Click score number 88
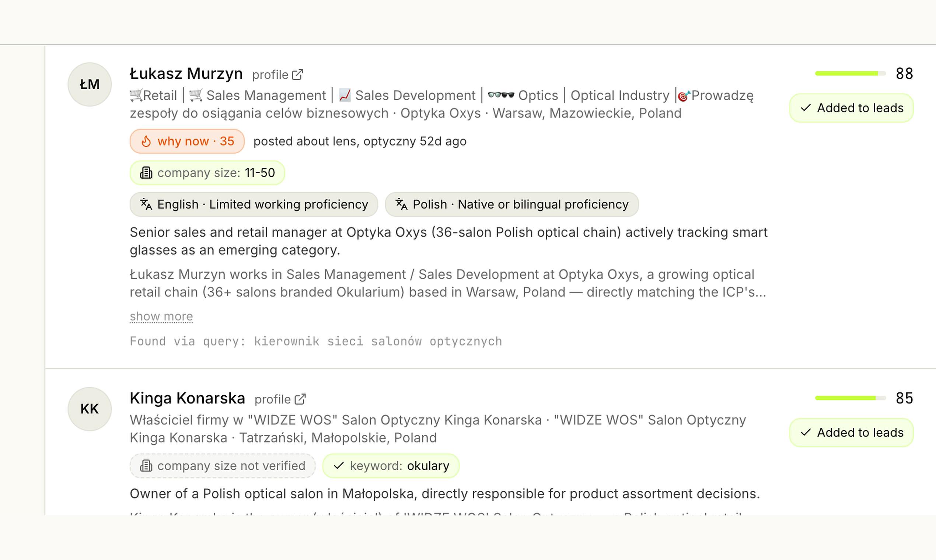Image resolution: width=936 pixels, height=560 pixels. (904, 73)
